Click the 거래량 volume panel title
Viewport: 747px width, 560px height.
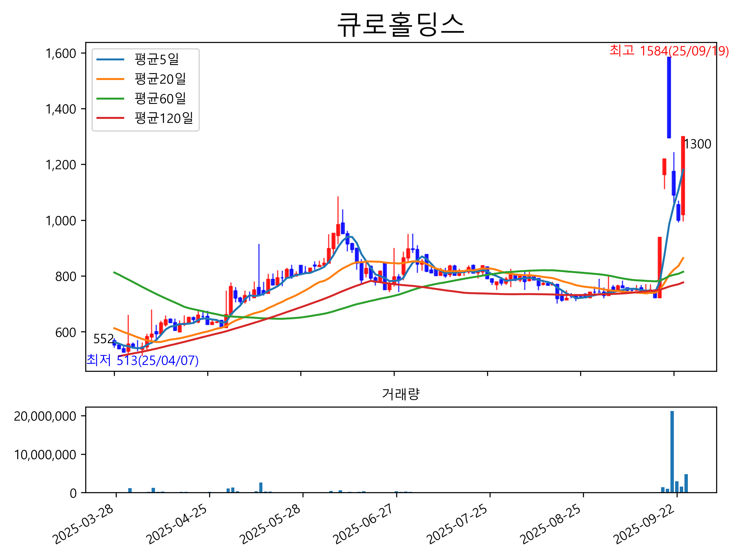401,394
